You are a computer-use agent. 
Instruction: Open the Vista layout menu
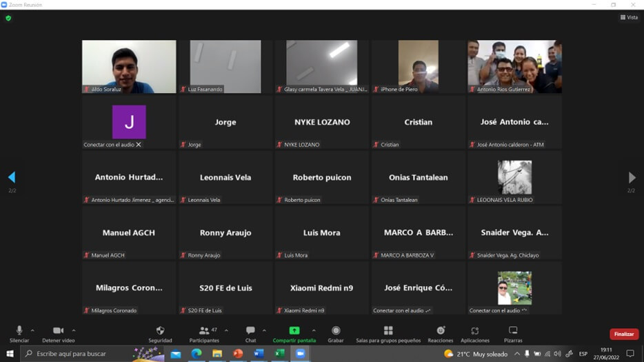coord(629,17)
